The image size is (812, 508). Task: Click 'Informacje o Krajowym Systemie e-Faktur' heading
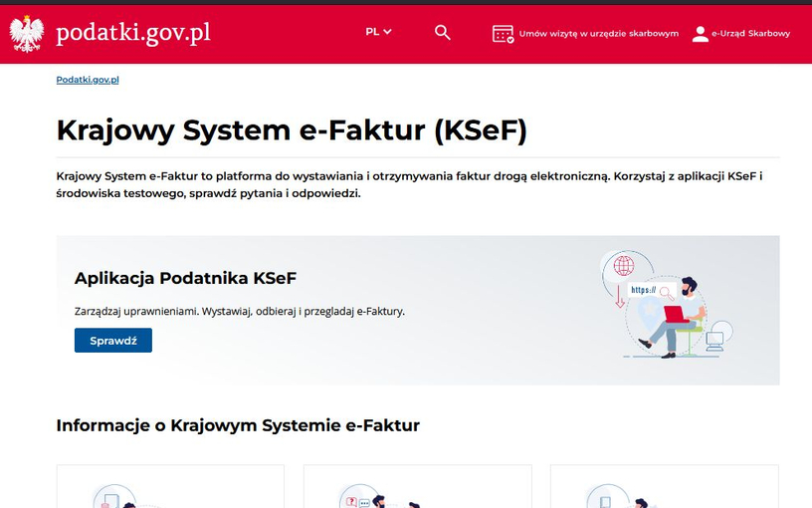(x=238, y=425)
